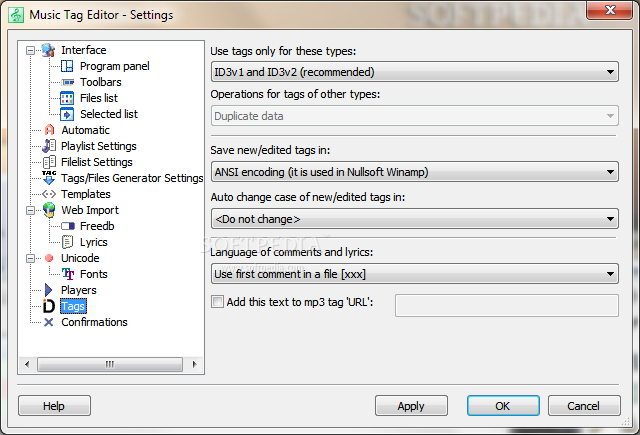The height and width of the screenshot is (435, 640).
Task: Open Playlist Settings page
Action: coord(99,146)
